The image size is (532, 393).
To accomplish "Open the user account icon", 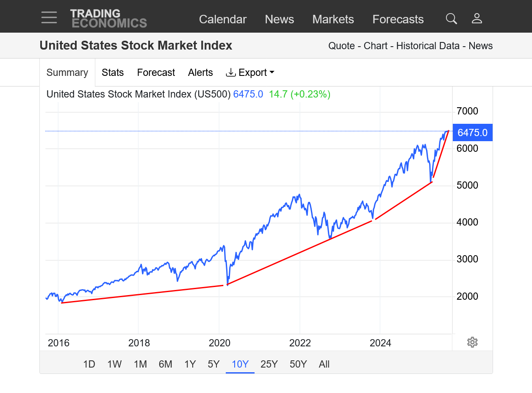I will [477, 19].
